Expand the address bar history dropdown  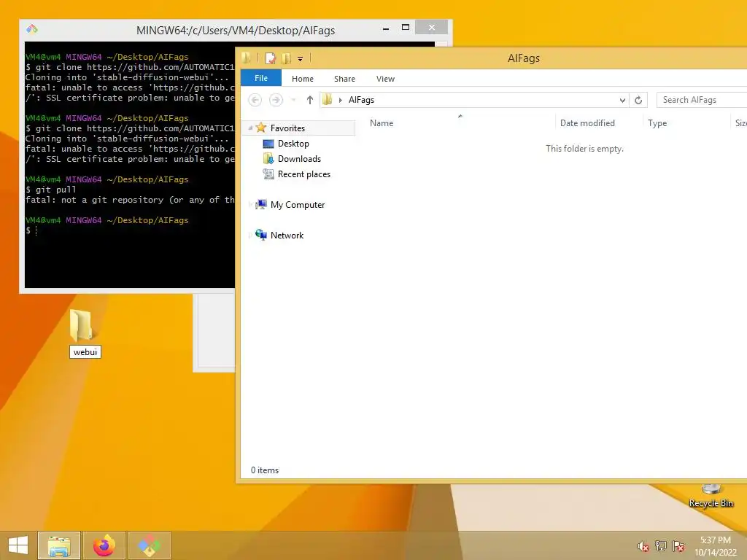pyautogui.click(x=622, y=100)
